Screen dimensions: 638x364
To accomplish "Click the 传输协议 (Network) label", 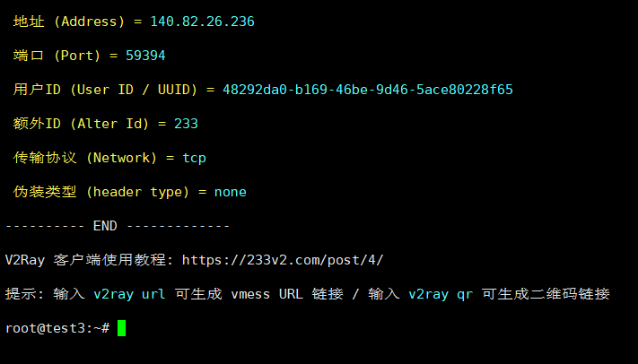I will tap(85, 158).
